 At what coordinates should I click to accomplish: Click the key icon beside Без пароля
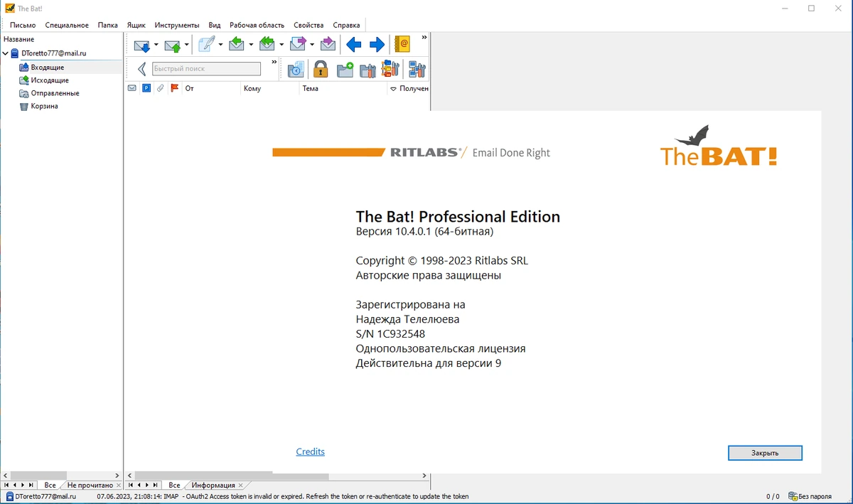(x=793, y=496)
